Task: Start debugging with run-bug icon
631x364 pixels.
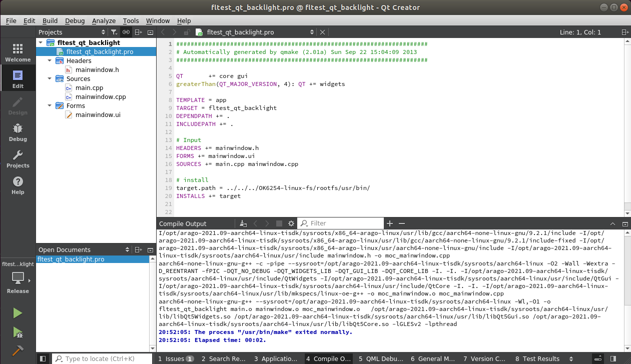Action: tap(18, 332)
